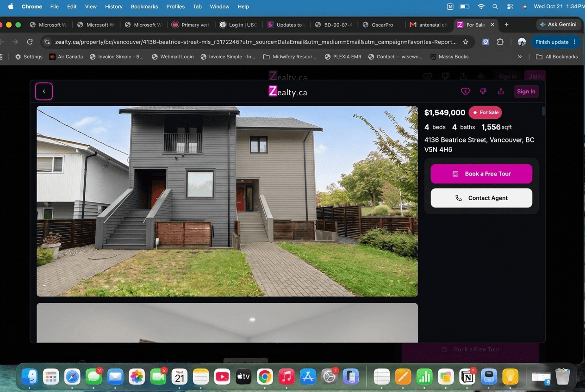Click the listing panel scrollbar thumb
This screenshot has height=392, width=585.
[543, 111]
